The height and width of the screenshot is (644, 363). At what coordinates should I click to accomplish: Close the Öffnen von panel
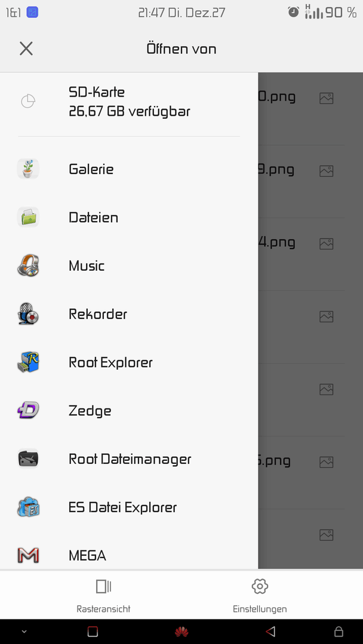(26, 49)
